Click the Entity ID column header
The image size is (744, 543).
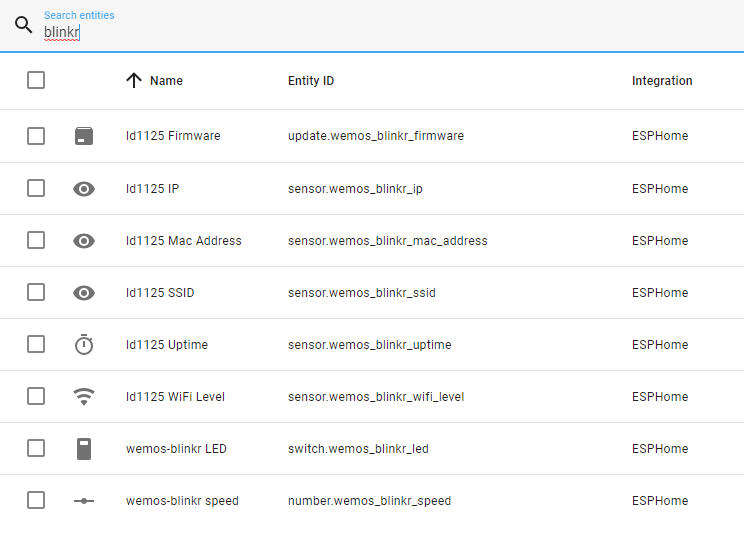[x=311, y=81]
